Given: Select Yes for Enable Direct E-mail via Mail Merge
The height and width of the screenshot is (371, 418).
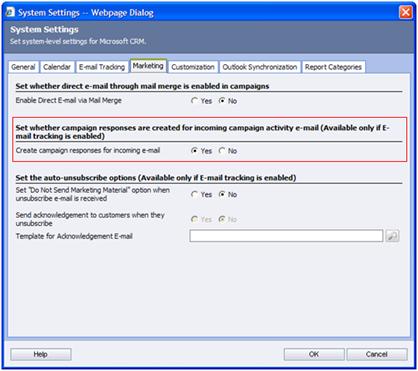Looking at the screenshot, I should (x=194, y=100).
